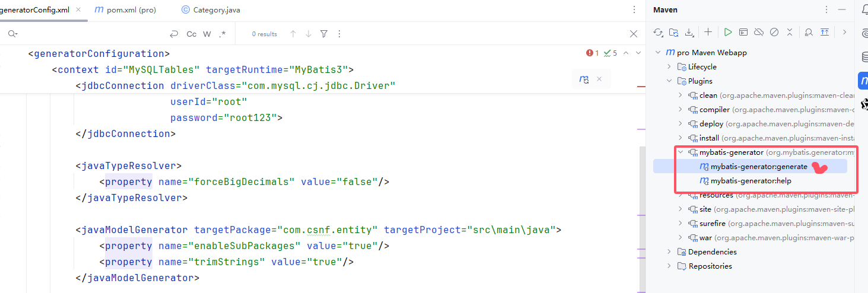Screen dimensions: 868x293
Task: Generate sources and update folders icon
Action: [673, 32]
